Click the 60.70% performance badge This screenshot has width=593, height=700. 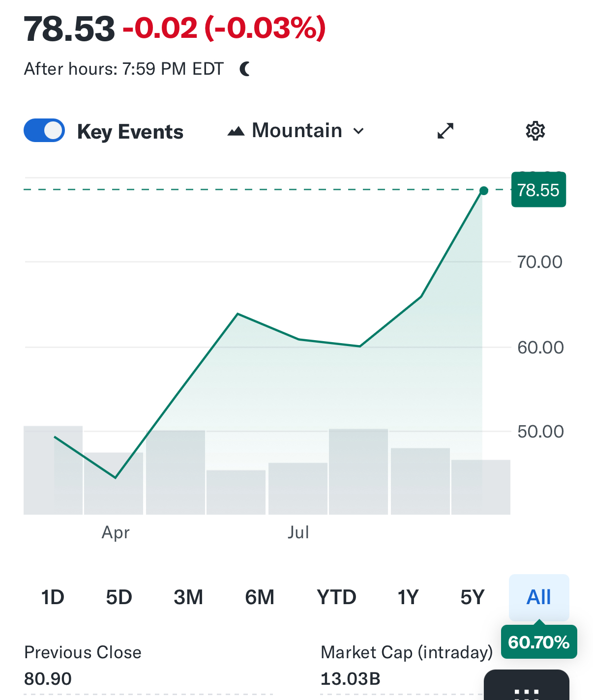538,642
